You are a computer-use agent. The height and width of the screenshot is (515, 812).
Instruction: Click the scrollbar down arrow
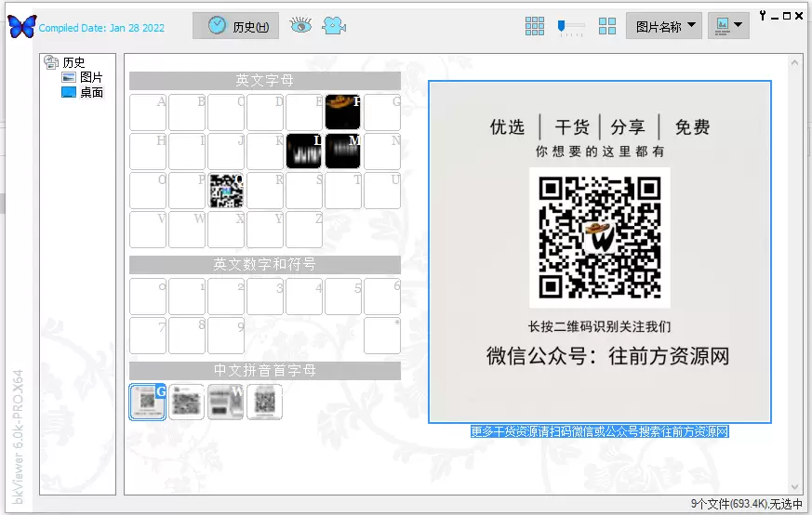795,486
